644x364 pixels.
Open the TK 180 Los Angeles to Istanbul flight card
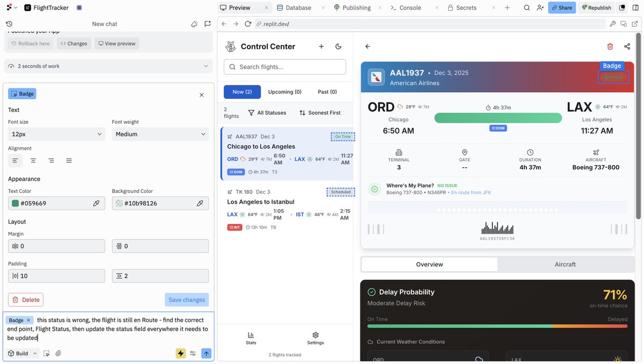287,210
